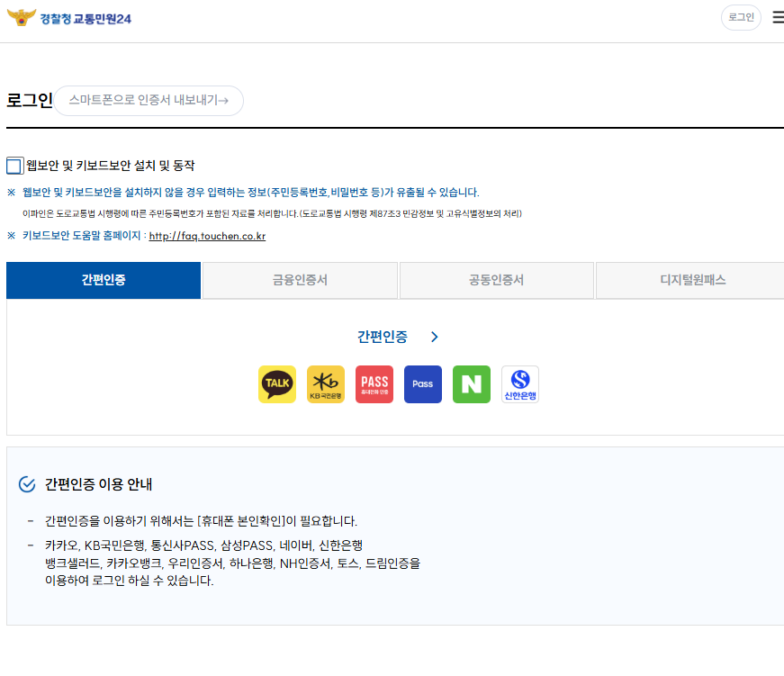The width and height of the screenshot is (784, 676).
Task: Select the red 통신사 PASS authentication icon
Action: pos(374,384)
